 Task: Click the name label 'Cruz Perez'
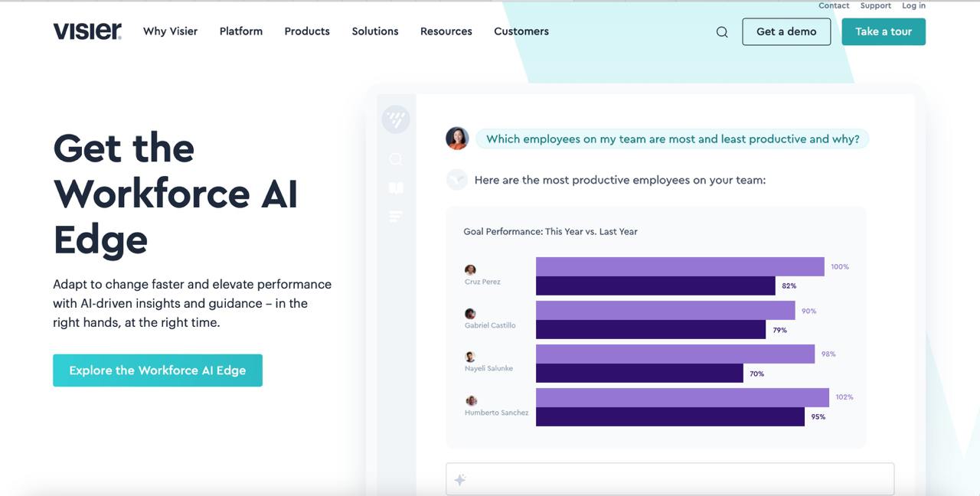(482, 282)
